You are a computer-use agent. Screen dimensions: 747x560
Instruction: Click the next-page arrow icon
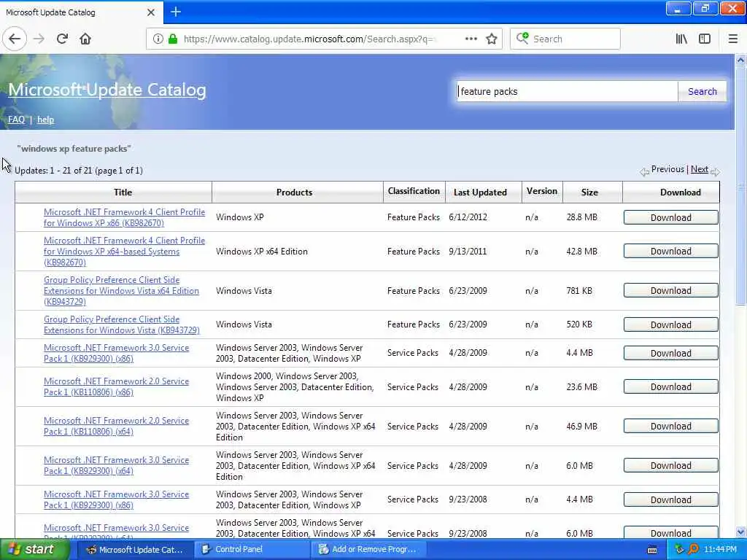click(715, 172)
